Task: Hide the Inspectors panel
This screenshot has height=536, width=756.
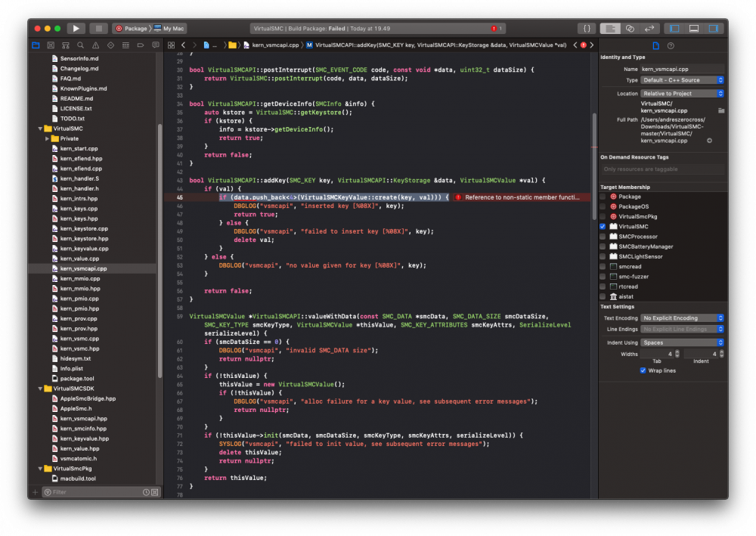Action: click(x=713, y=29)
